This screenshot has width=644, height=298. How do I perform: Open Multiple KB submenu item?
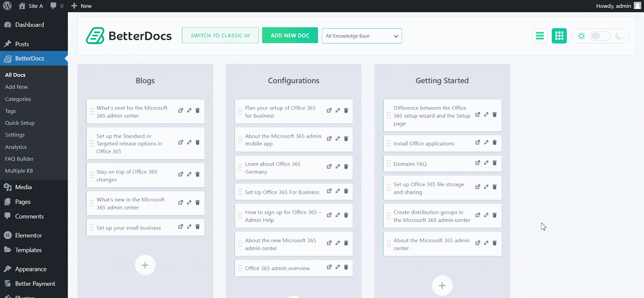(19, 171)
